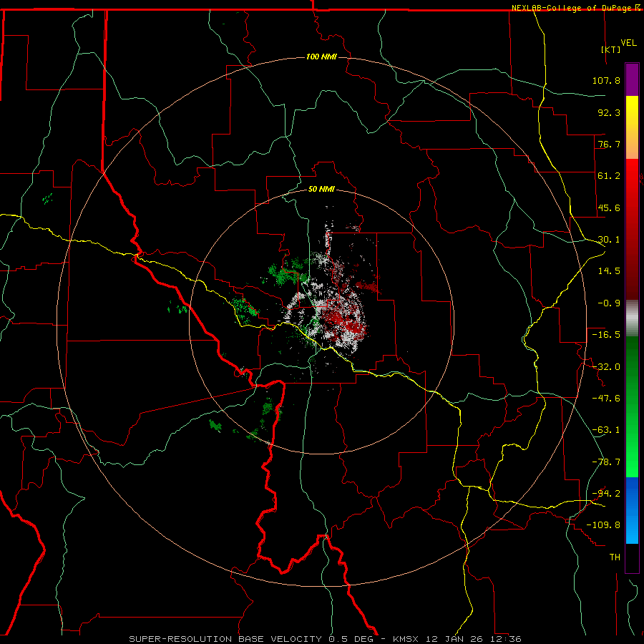Click the TH label below the scale
The height and width of the screenshot is (644, 644).
pos(615,557)
